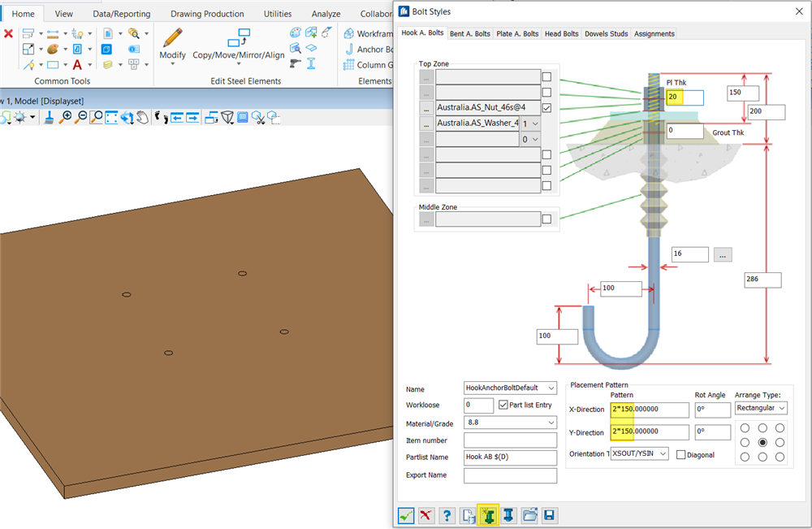Uncheck the Australia.AS_Nut_46s@4 checkbox
Image resolution: width=812 pixels, height=529 pixels.
pos(546,108)
